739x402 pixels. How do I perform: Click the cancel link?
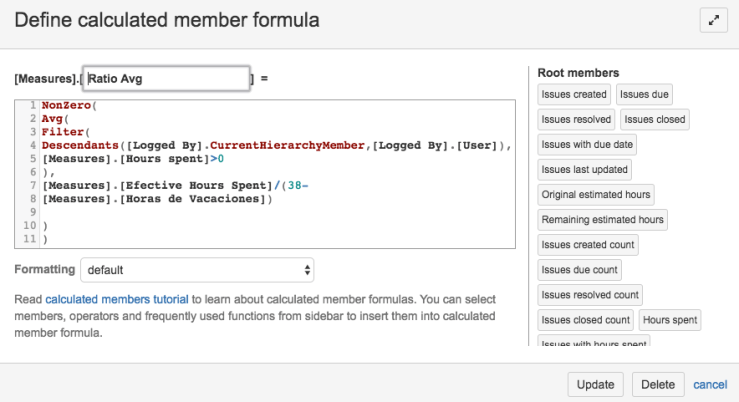point(710,384)
